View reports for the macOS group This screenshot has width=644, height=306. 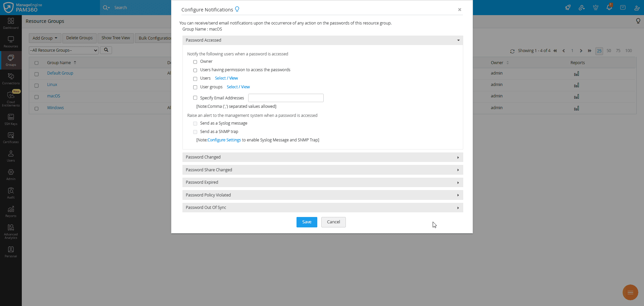click(577, 96)
